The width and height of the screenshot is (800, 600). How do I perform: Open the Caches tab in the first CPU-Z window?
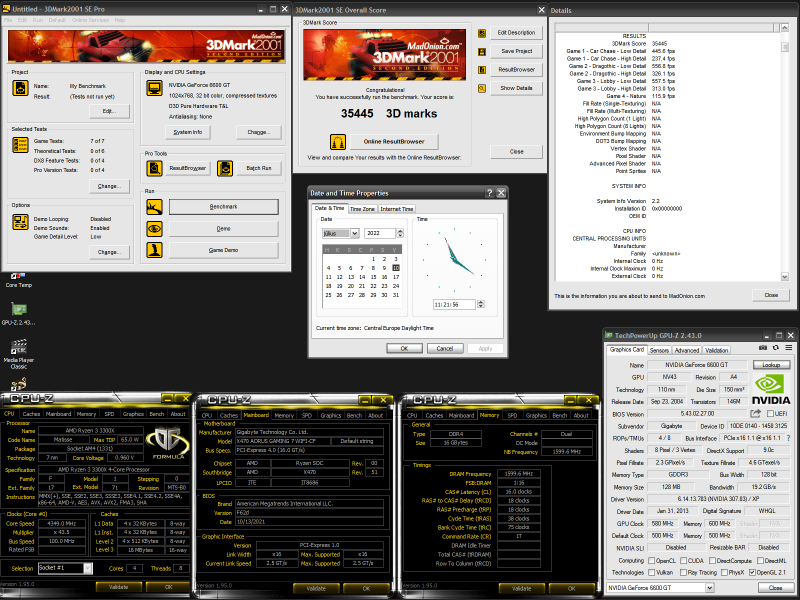(x=31, y=414)
